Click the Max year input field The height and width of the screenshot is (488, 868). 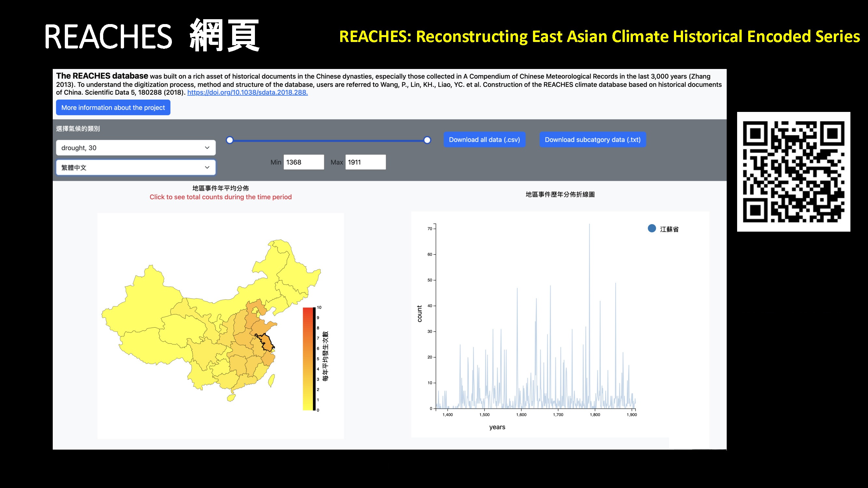pyautogui.click(x=365, y=162)
